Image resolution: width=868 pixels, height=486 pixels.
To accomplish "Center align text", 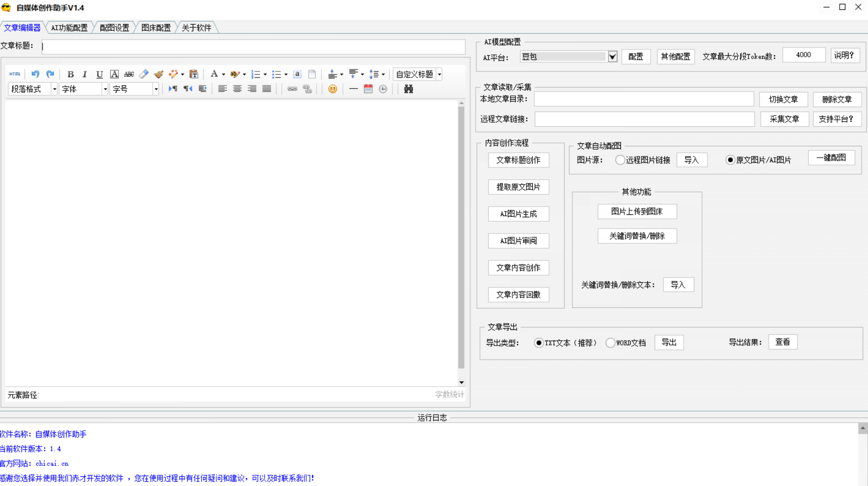I will (x=237, y=89).
